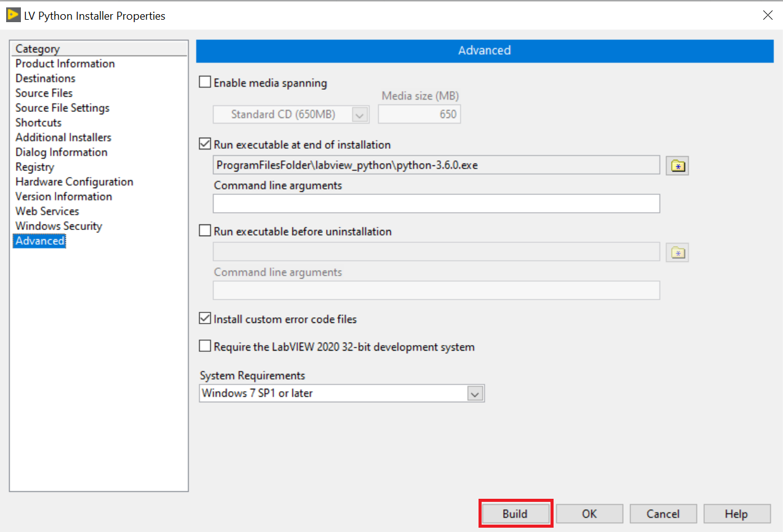Open the Registry category
783x532 pixels.
pos(35,167)
